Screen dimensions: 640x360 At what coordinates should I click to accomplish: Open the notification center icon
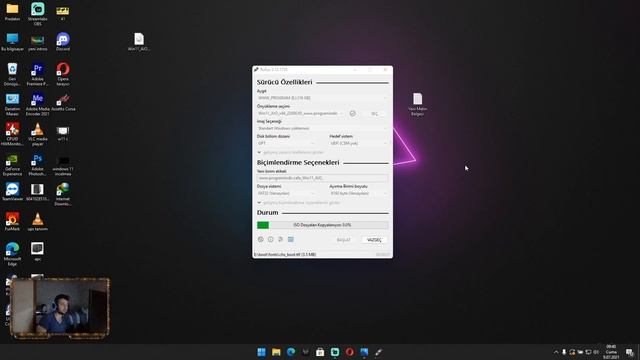pos(630,352)
